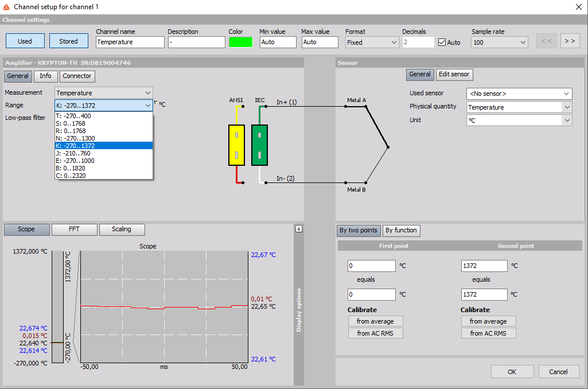Switch to amplifier General tab
Image resolution: width=588 pixels, height=389 pixels.
click(x=18, y=76)
